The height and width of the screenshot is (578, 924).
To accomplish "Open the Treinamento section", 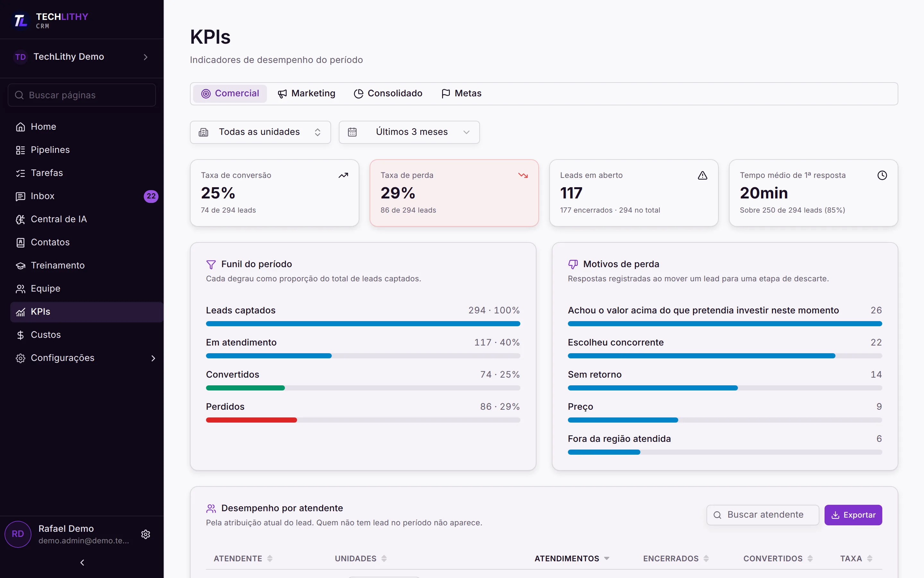I will coord(87,265).
